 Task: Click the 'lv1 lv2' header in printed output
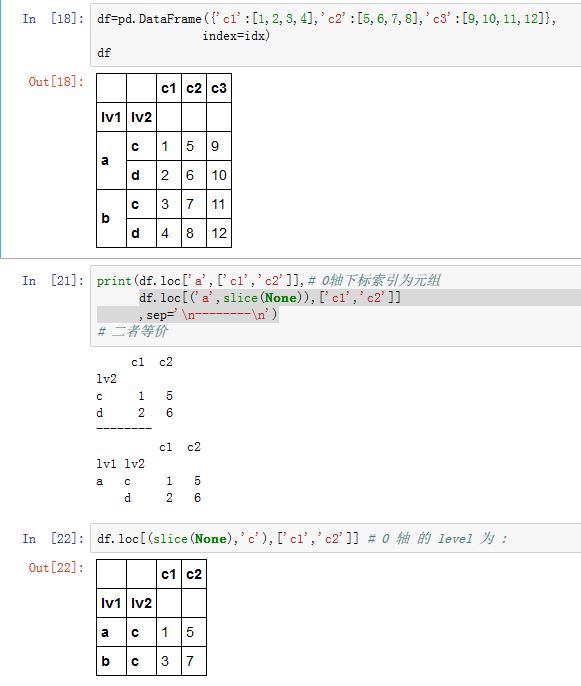point(120,464)
